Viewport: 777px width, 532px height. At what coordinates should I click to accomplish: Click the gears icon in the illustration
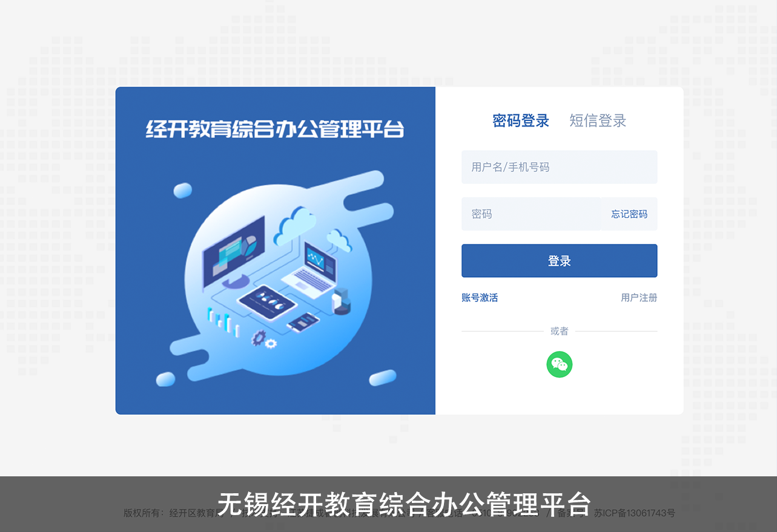[265, 338]
